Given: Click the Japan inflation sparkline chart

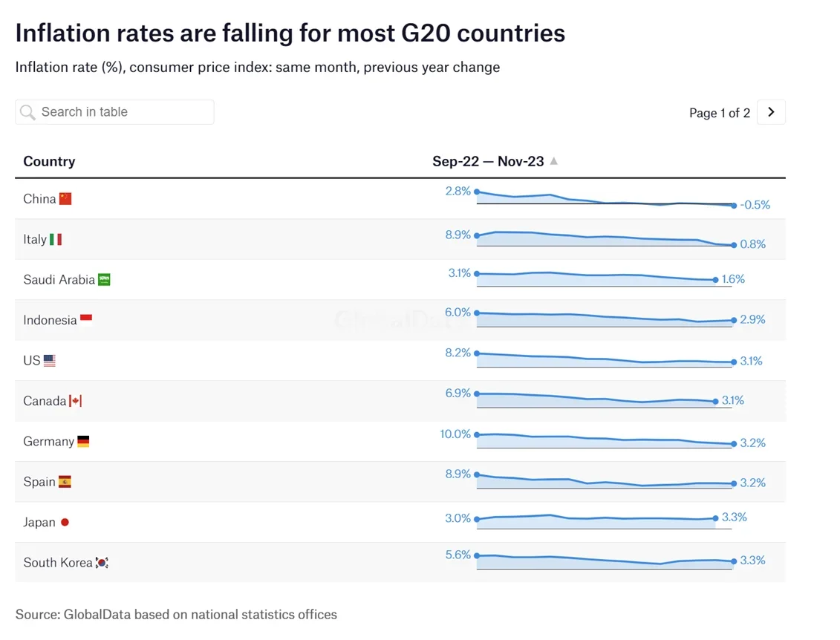Looking at the screenshot, I should tap(596, 520).
